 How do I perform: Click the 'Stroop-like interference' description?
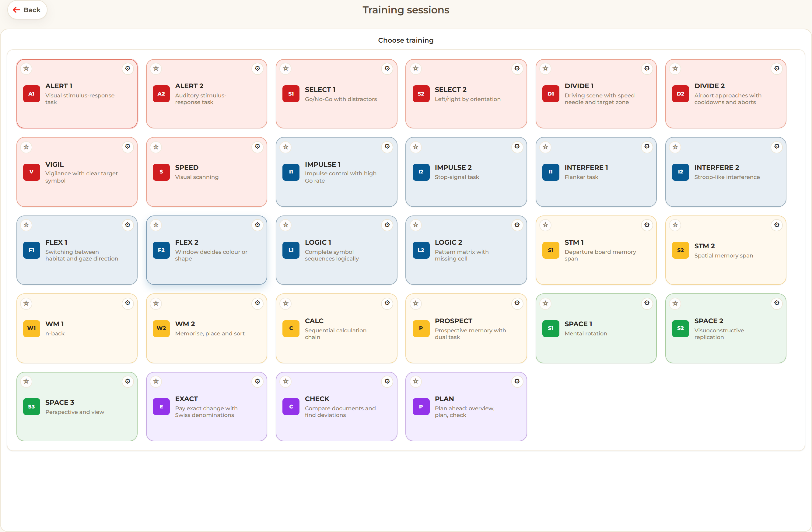tap(727, 177)
